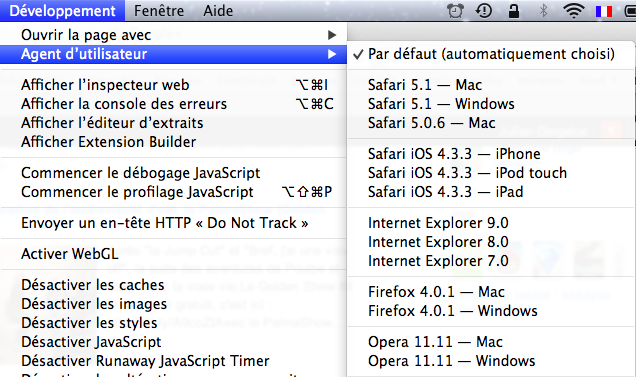The height and width of the screenshot is (377, 636).
Task: Toggle Désactiver Runaway JavaScript Timer
Action: pos(174,361)
